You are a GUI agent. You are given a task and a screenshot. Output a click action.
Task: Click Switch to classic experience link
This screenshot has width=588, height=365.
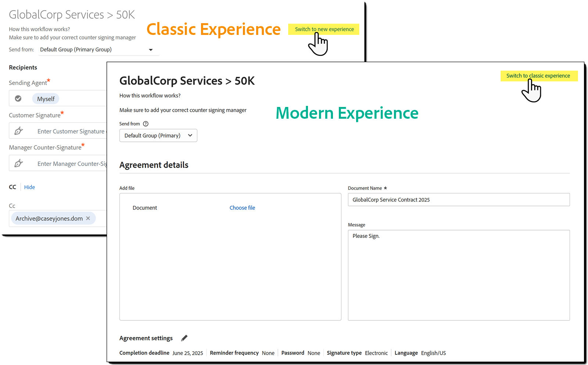pyautogui.click(x=538, y=76)
